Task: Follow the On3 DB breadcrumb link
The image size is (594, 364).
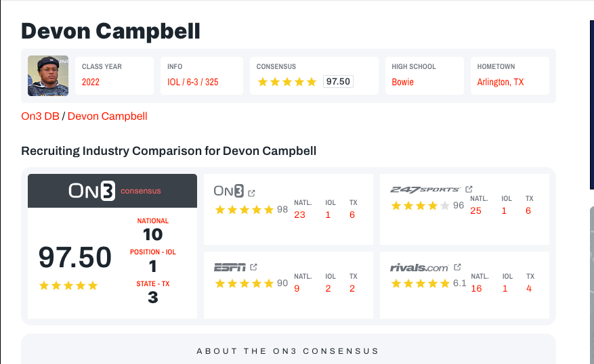Action: 41,116
